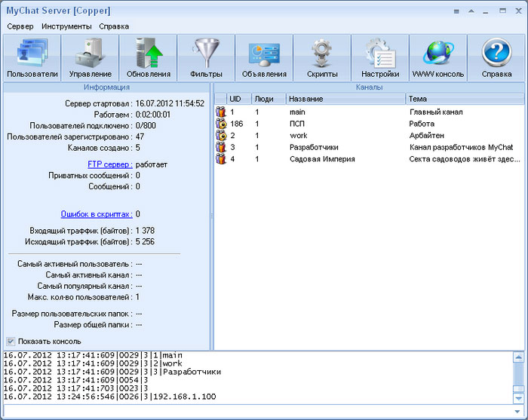Viewport: 528px width, 420px height.
Task: Open the Инструменты menu
Action: 66,26
